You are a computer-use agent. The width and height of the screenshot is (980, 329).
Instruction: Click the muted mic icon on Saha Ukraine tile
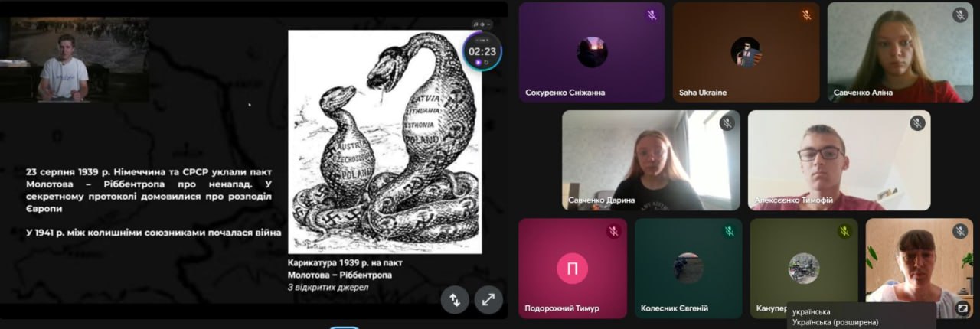[x=806, y=15]
